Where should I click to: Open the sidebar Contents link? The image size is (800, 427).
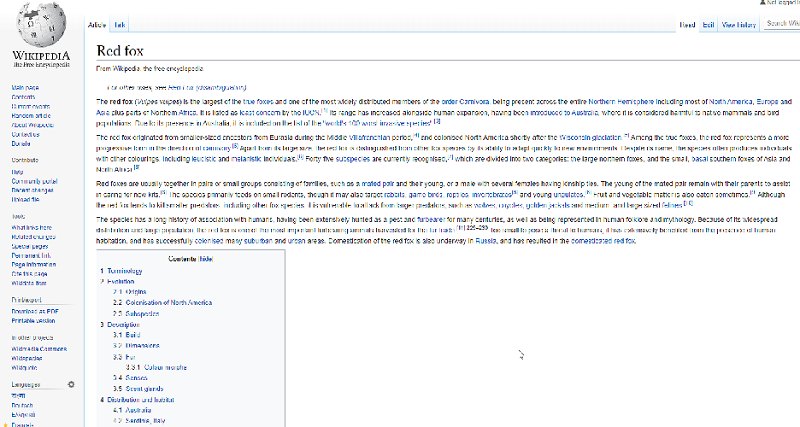coord(23,97)
